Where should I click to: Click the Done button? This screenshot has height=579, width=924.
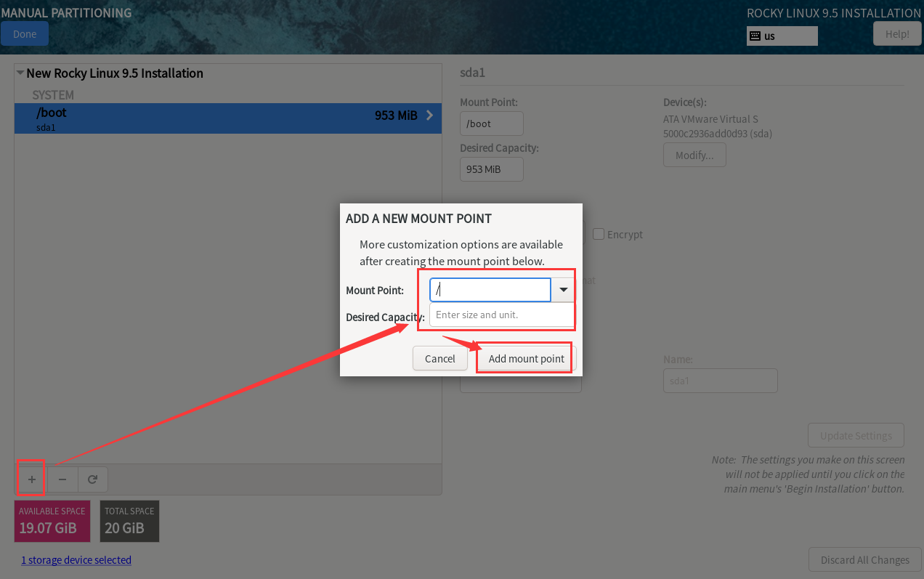[x=25, y=34]
